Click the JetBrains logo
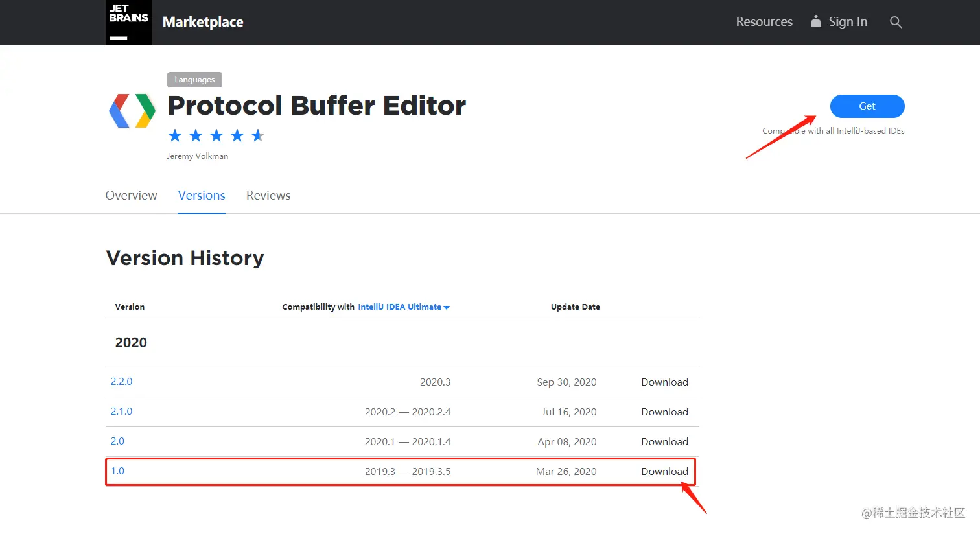Image resolution: width=980 pixels, height=534 pixels. click(129, 22)
